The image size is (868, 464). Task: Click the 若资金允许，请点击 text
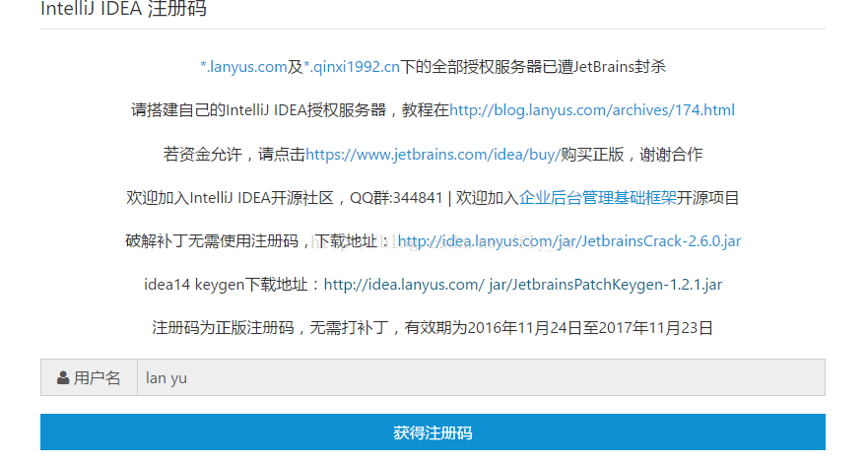coord(234,154)
